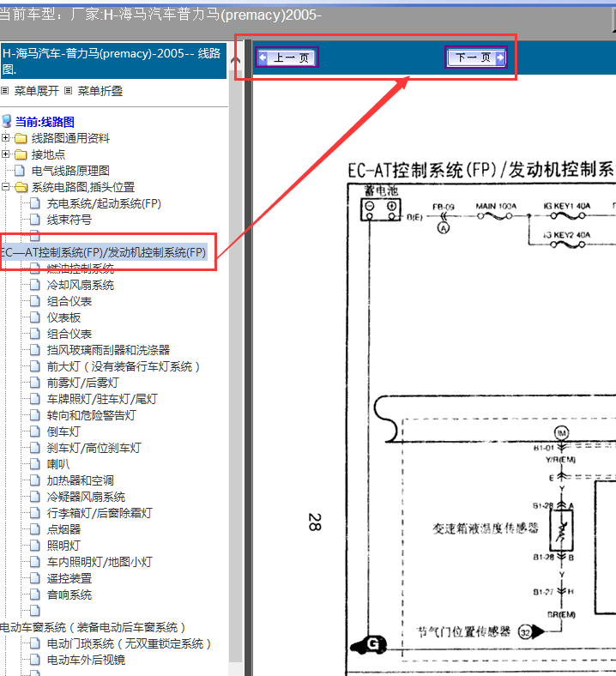
Task: Click the open folder icon for 系统电路图,插头位置
Action: point(21,187)
